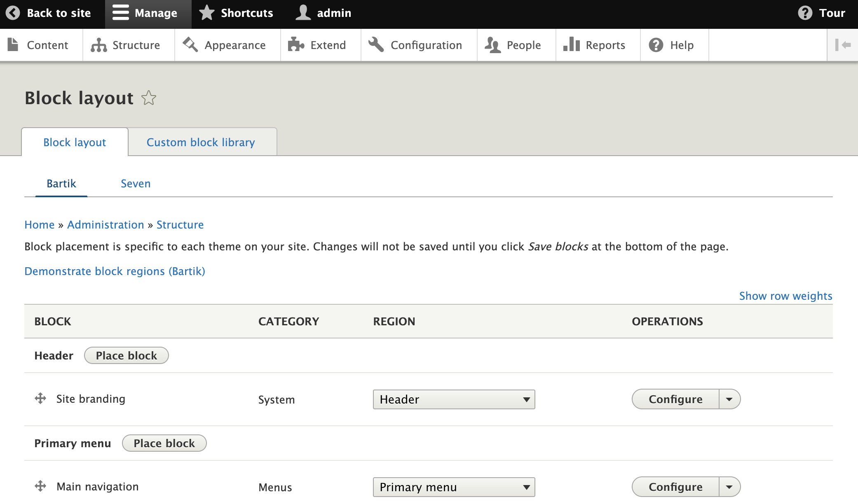Open Demonstrate block regions (Bartik) link
The image size is (858, 504).
115,271
